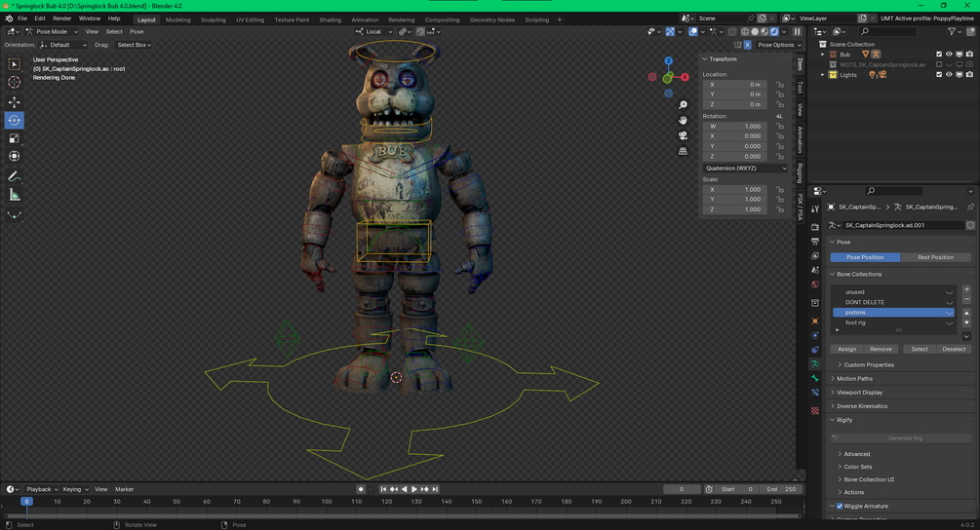Open the Pose Options dropdown

point(779,45)
